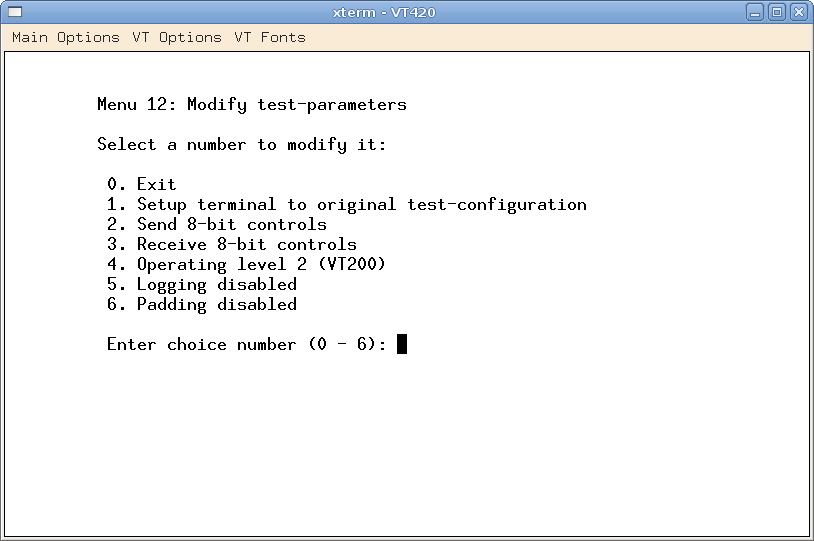Click the "0. Exit" menu line
Image resolution: width=814 pixels, height=541 pixels.
point(141,184)
